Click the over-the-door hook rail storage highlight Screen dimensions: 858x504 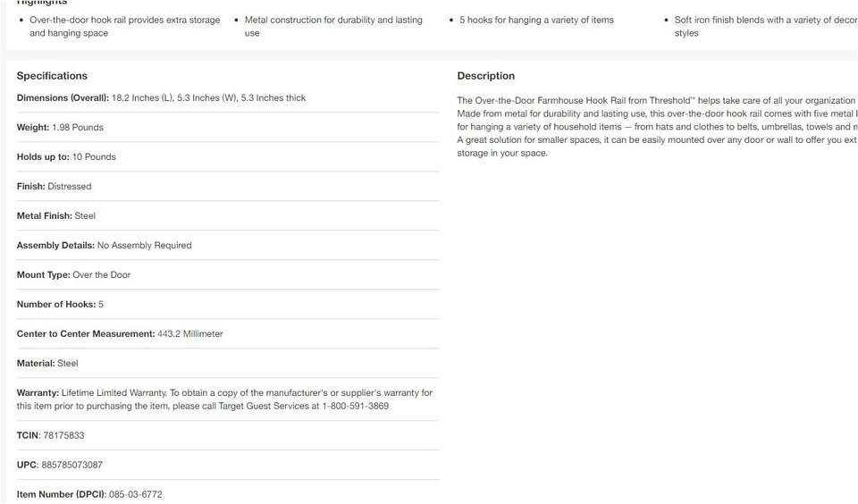pyautogui.click(x=124, y=26)
